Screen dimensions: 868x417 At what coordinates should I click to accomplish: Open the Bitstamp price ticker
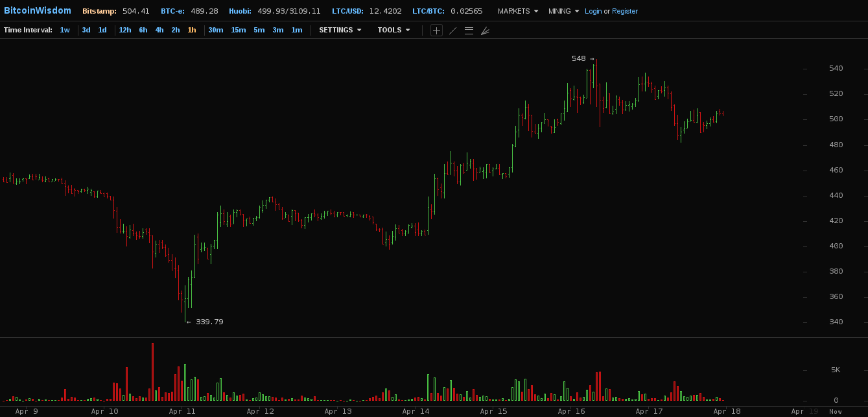115,11
